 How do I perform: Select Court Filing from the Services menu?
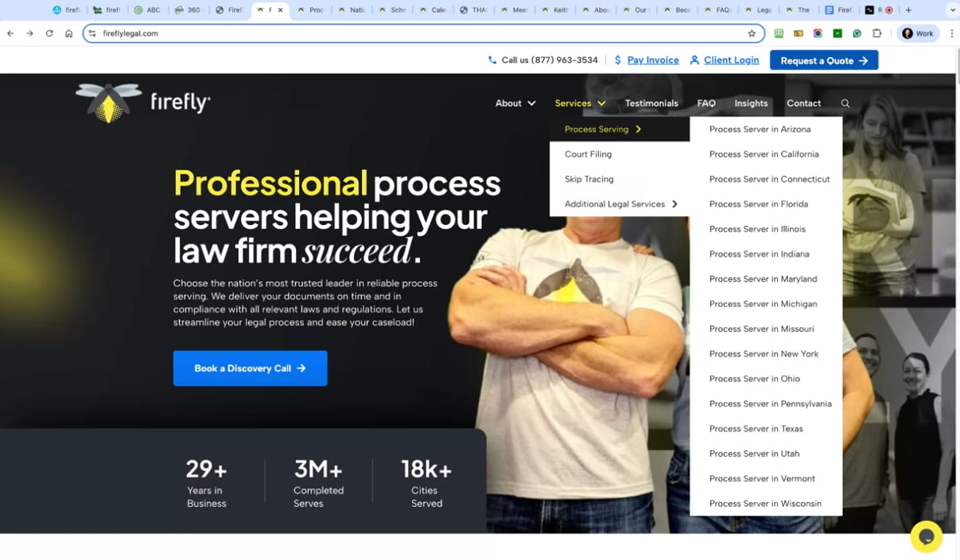[588, 154]
